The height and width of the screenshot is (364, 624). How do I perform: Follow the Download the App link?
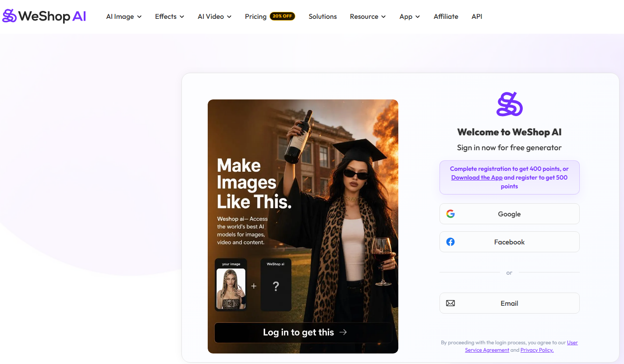[477, 177]
